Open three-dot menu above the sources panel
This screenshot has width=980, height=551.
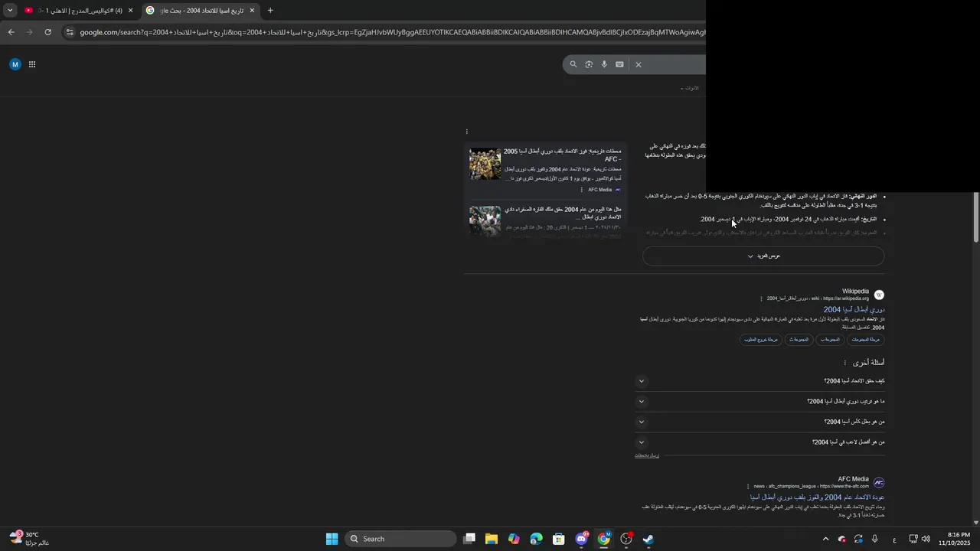click(x=466, y=132)
